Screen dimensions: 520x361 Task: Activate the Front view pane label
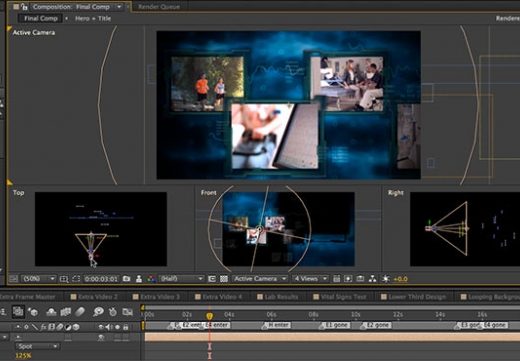point(208,192)
